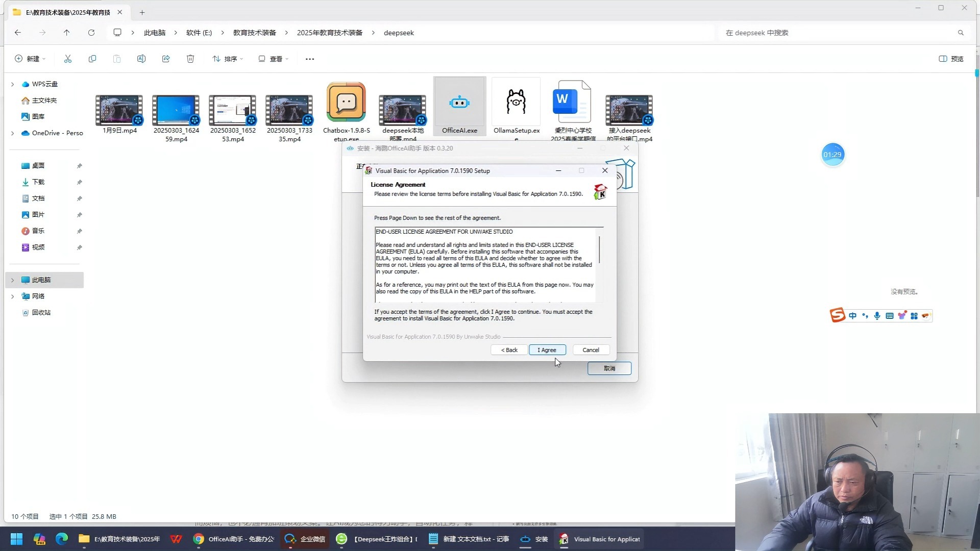Click the I Agree button in the setup dialog
Screen dimensions: 980x551
(547, 349)
